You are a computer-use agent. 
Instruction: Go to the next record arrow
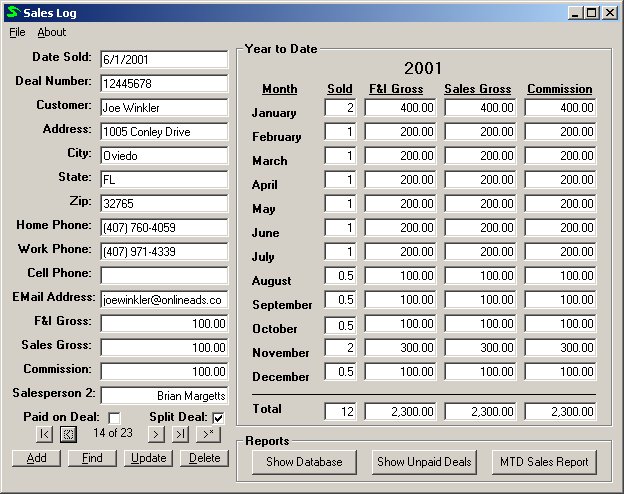[156, 434]
